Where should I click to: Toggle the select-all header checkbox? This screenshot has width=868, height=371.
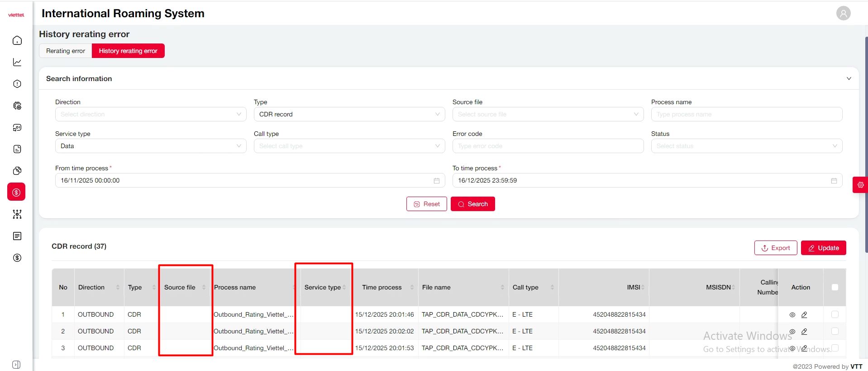[835, 287]
